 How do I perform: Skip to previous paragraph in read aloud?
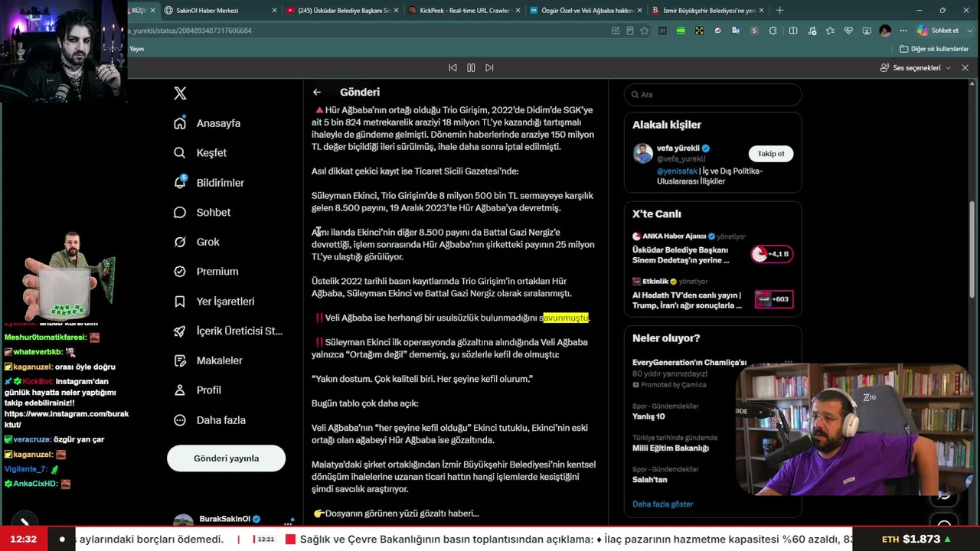pos(452,67)
